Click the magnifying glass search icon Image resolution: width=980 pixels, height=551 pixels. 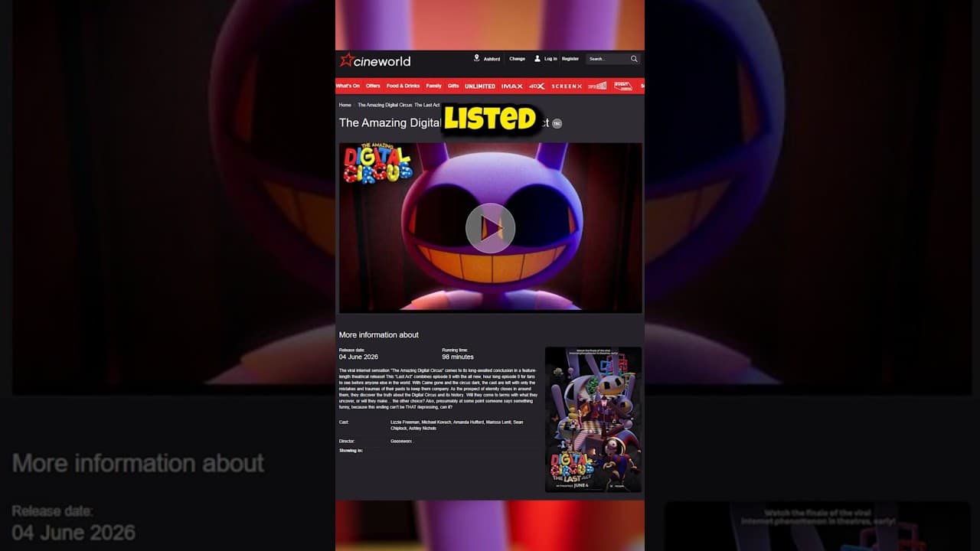pos(634,59)
